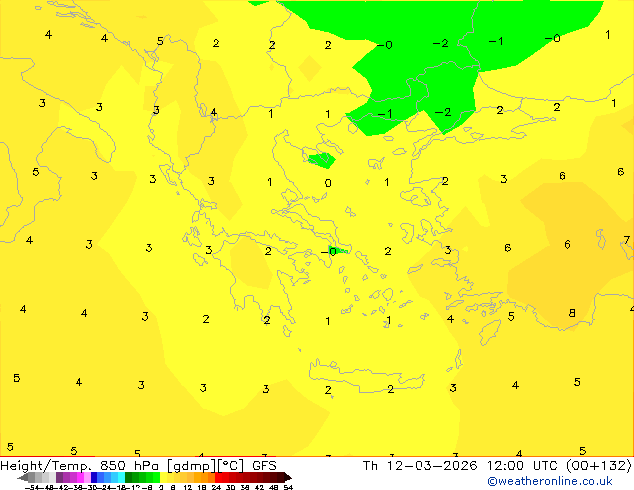Click the "[gdmp]" unit label
The image size is (634, 490).
(x=192, y=466)
